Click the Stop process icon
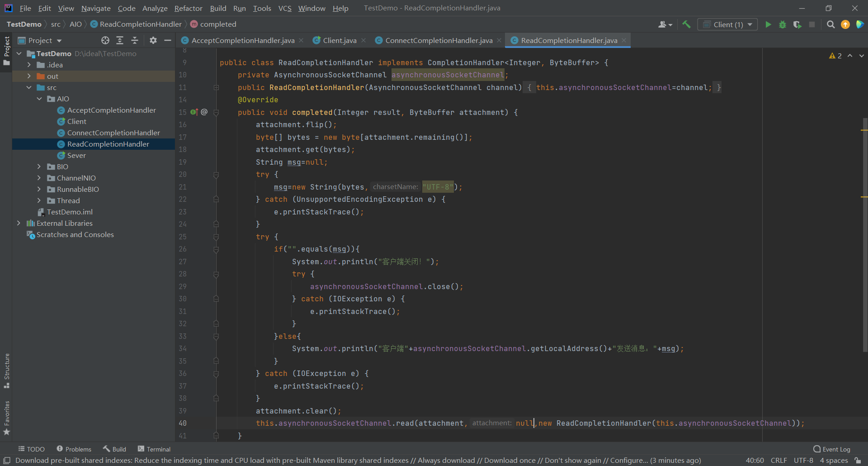Image resolution: width=868 pixels, height=466 pixels. (812, 24)
